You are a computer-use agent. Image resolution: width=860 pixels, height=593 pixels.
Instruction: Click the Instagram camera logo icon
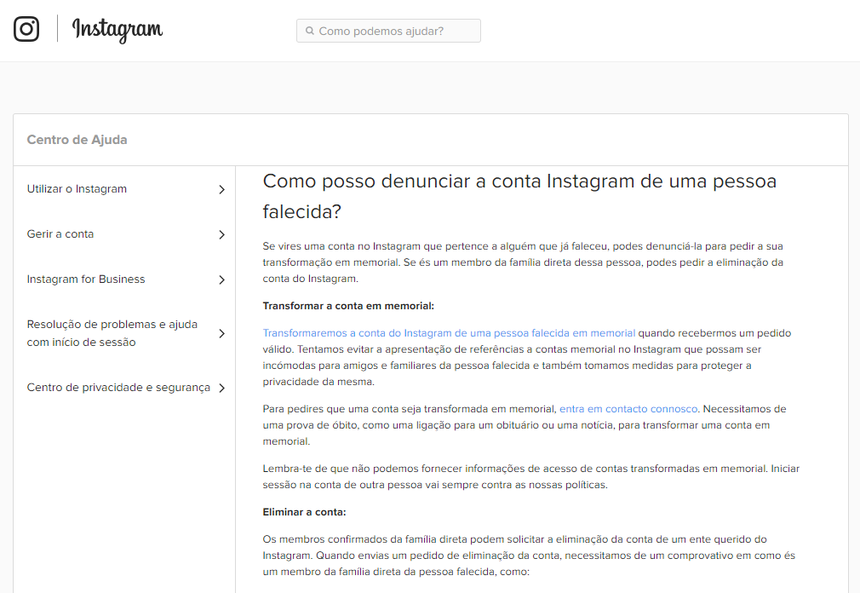pyautogui.click(x=27, y=29)
